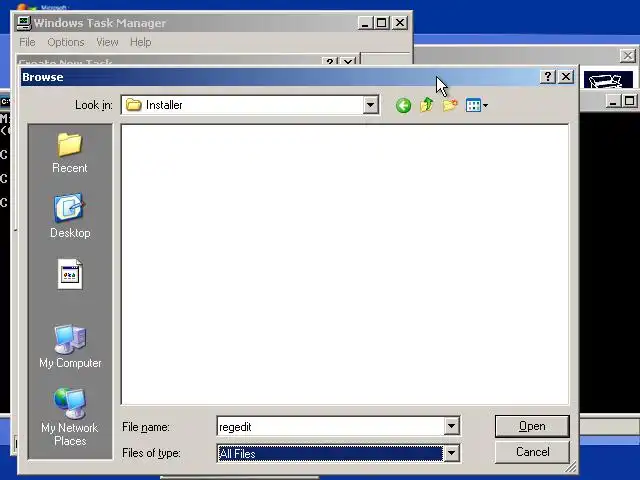This screenshot has width=640, height=480.
Task: Click the Browse dialog help question mark
Action: click(x=548, y=76)
